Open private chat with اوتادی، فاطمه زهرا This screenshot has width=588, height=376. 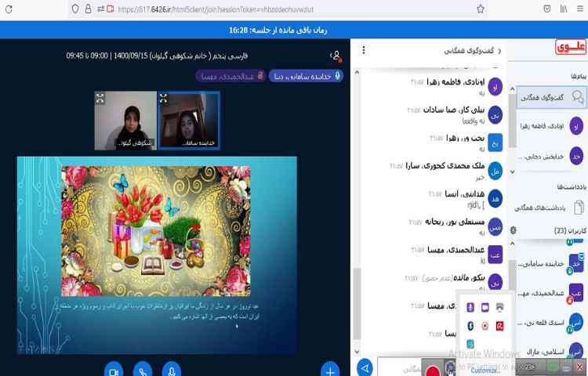547,125
